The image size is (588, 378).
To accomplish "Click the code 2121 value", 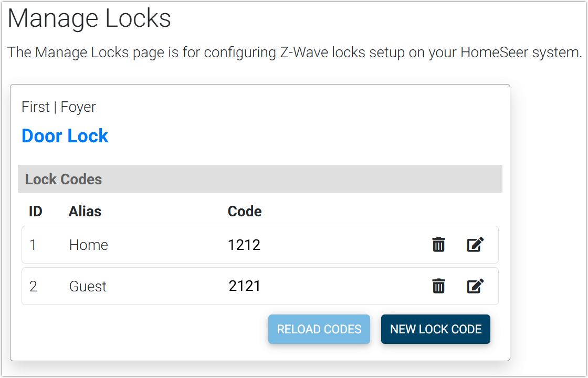I will point(245,287).
